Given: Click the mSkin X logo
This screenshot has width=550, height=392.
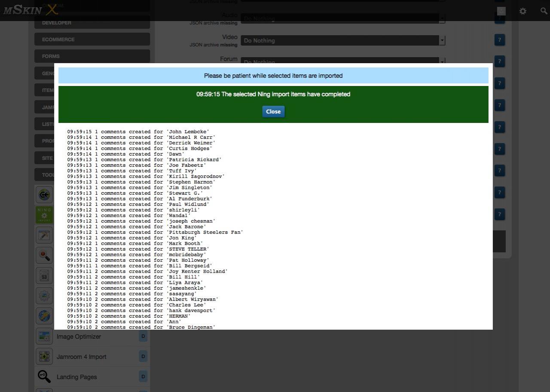Looking at the screenshot, I should click(x=30, y=10).
